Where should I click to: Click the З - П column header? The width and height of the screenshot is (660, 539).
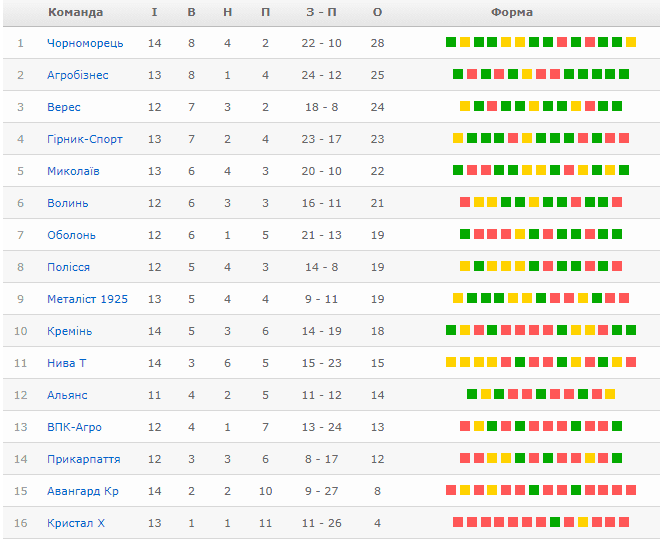pyautogui.click(x=321, y=12)
